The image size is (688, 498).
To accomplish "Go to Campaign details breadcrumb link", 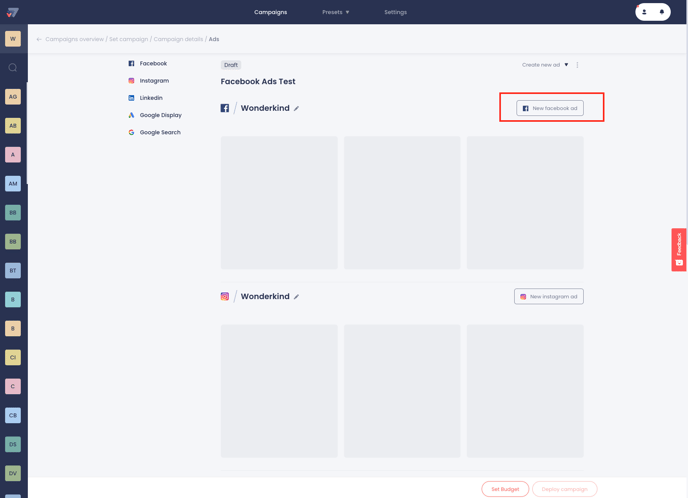I will [178, 39].
